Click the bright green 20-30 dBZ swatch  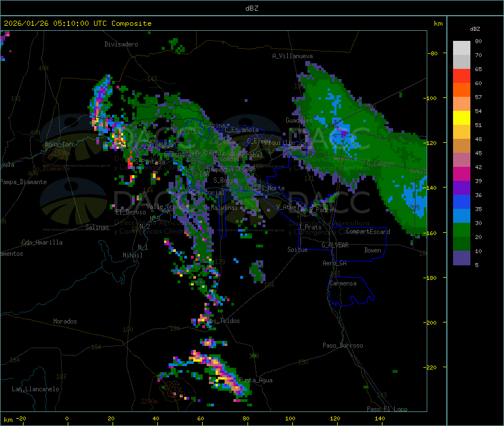pos(461,230)
